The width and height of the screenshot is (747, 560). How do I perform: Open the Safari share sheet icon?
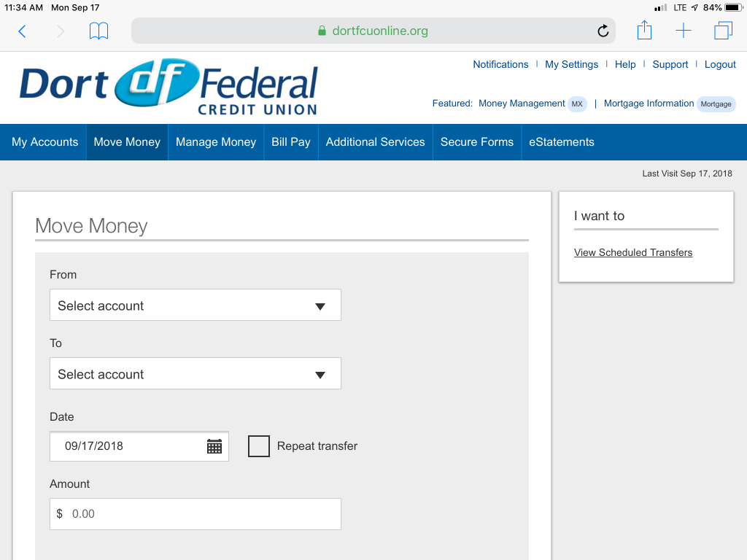643,31
